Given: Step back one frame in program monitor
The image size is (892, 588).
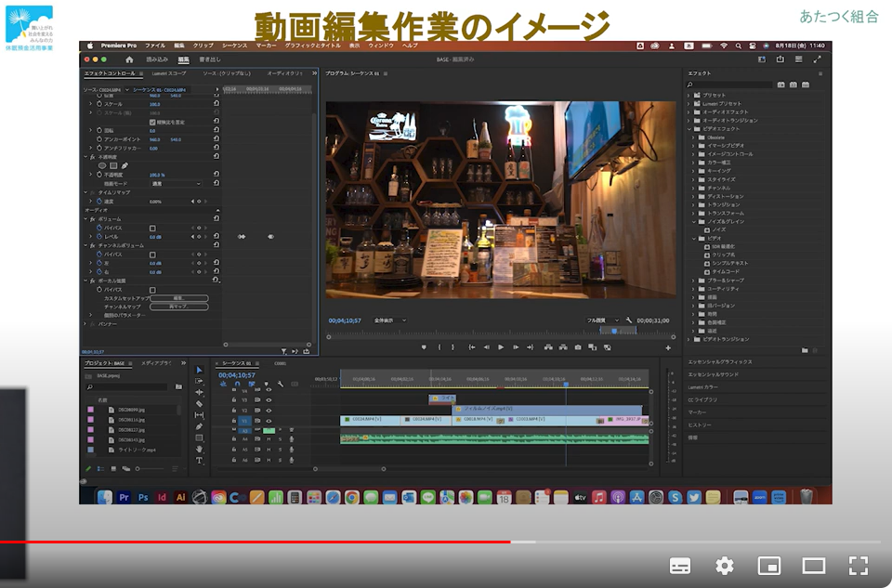Looking at the screenshot, I should click(x=486, y=346).
